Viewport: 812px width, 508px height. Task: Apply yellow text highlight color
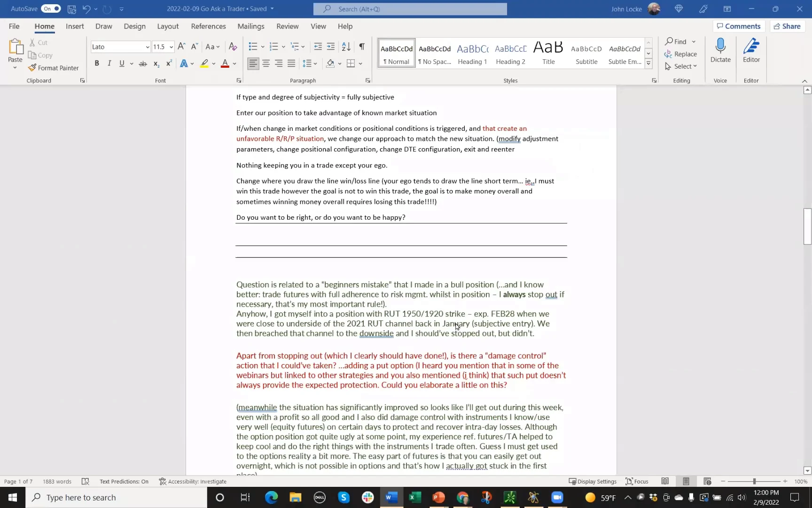pyautogui.click(x=204, y=63)
